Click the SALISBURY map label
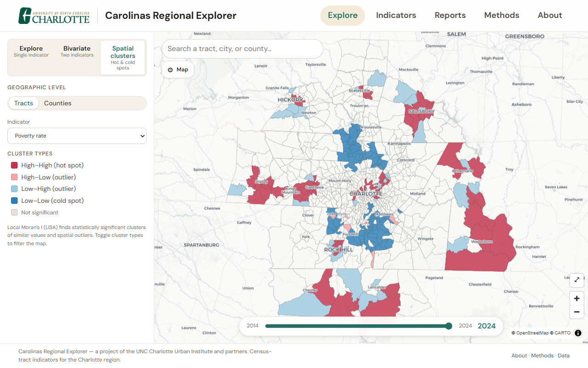 421,111
